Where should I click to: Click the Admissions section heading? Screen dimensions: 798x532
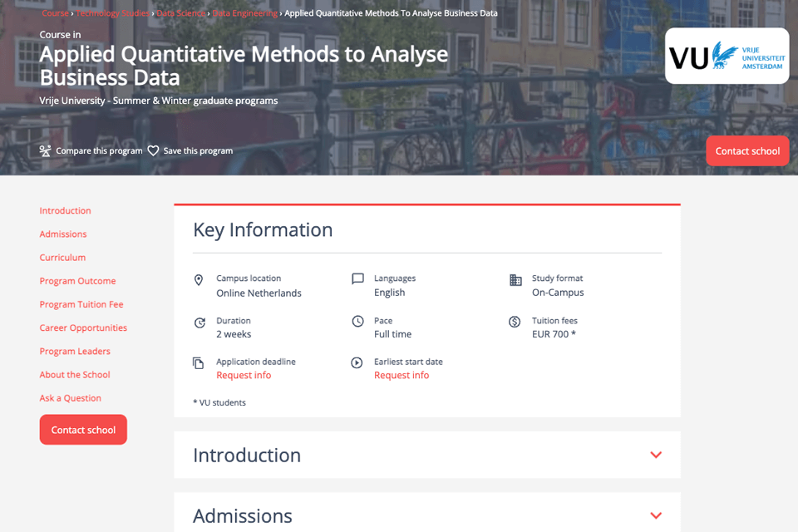[243, 515]
